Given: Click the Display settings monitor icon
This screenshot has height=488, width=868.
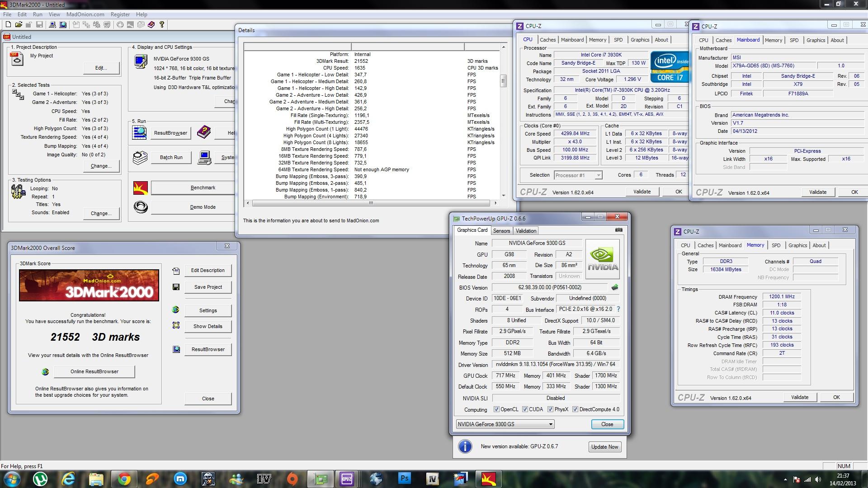Looking at the screenshot, I should [x=141, y=61].
